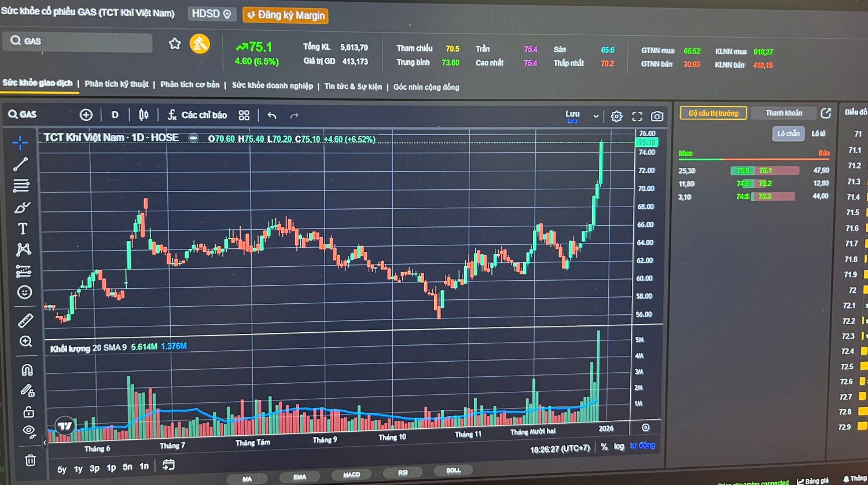The image size is (868, 485).
Task: Select the text annotation tool
Action: 23,229
